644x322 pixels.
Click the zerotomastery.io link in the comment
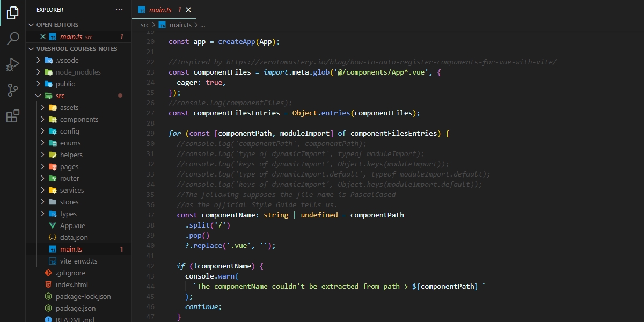tap(391, 62)
